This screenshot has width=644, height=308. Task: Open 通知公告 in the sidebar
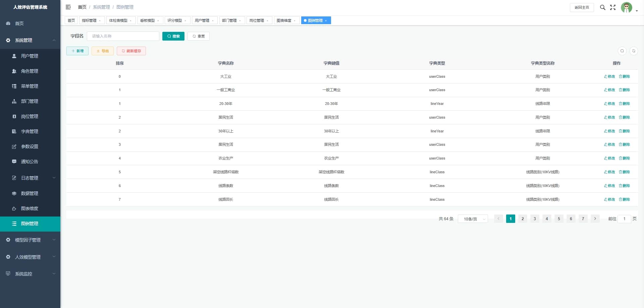[30, 162]
